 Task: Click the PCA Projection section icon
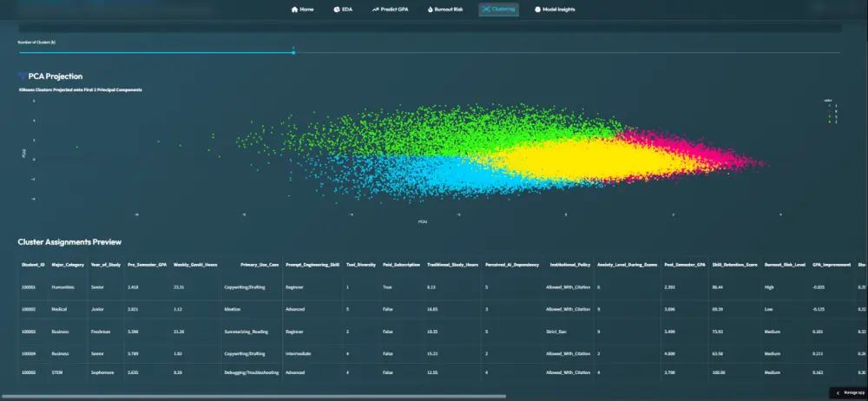click(x=23, y=76)
